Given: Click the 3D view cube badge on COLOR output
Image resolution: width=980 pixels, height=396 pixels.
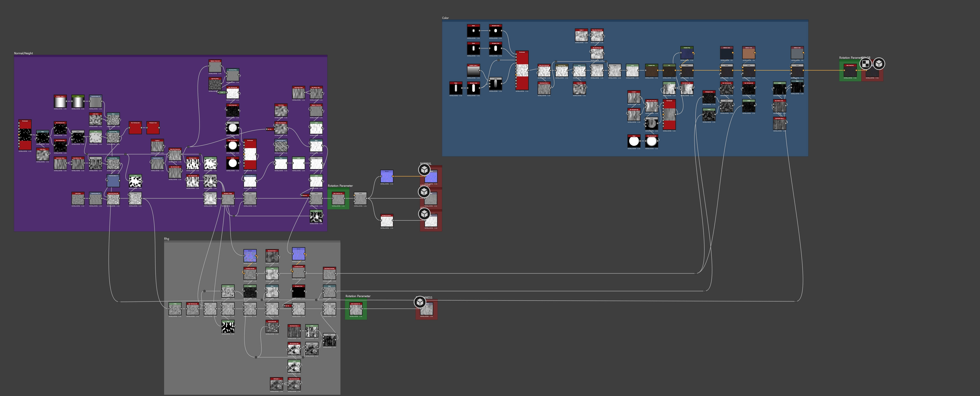Looking at the screenshot, I should (x=879, y=64).
